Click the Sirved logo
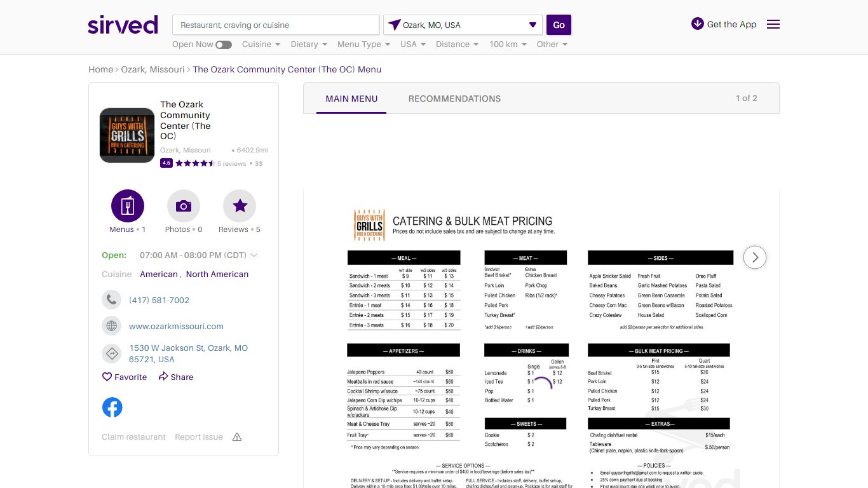 (x=123, y=25)
